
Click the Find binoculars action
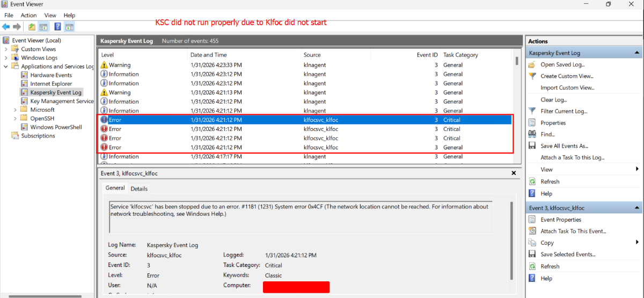(547, 134)
